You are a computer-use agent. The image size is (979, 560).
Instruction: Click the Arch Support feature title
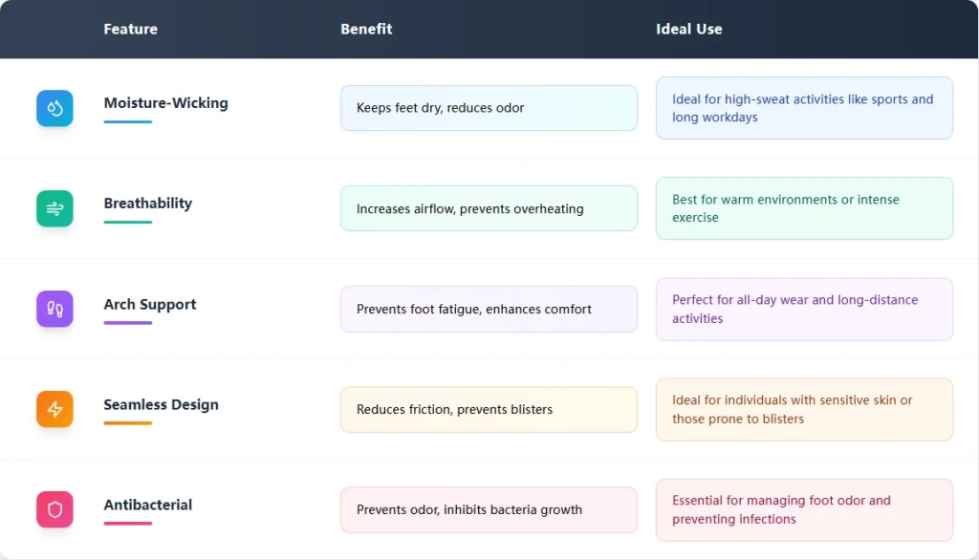coord(150,304)
